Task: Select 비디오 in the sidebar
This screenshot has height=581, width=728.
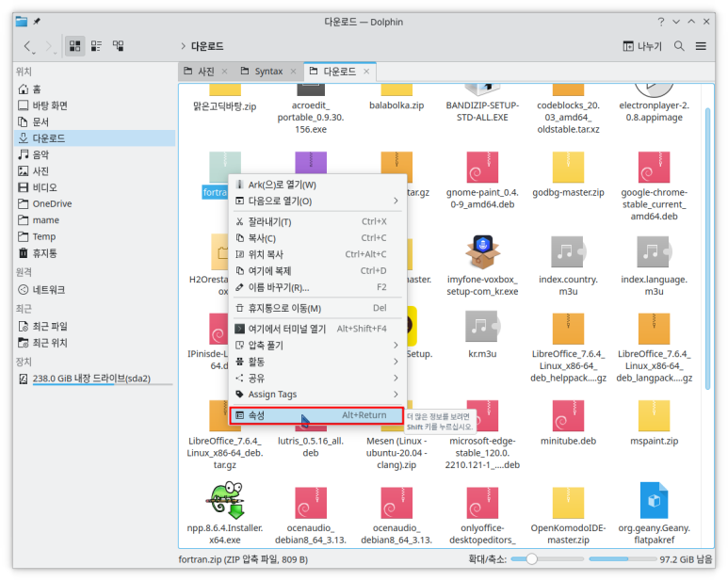Action: pyautogui.click(x=95, y=187)
